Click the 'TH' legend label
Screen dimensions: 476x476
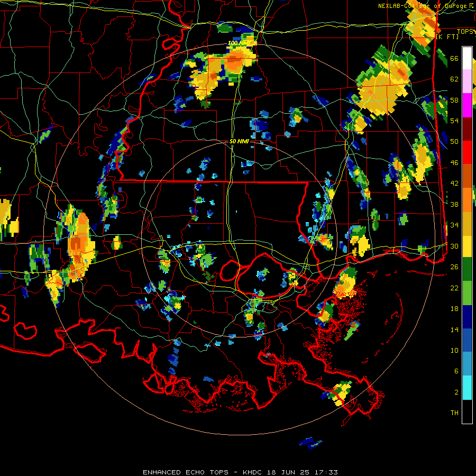[x=454, y=413]
